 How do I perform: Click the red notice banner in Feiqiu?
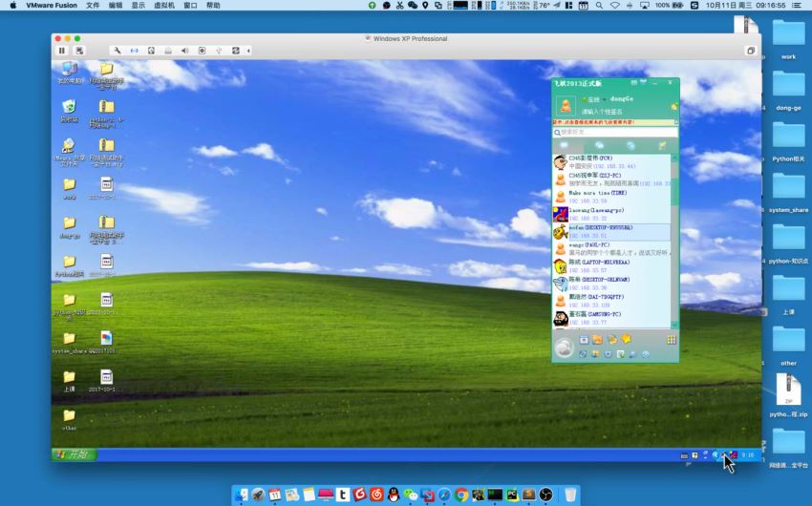613,122
